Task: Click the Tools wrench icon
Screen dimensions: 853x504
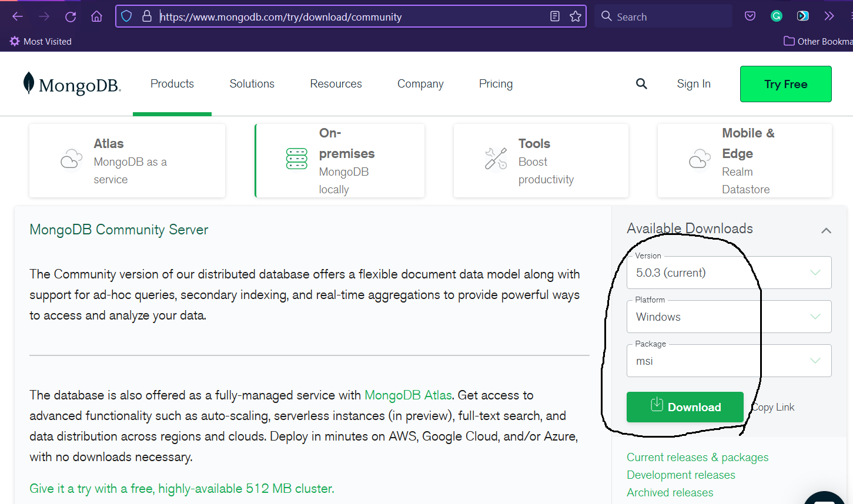Action: coord(496,159)
